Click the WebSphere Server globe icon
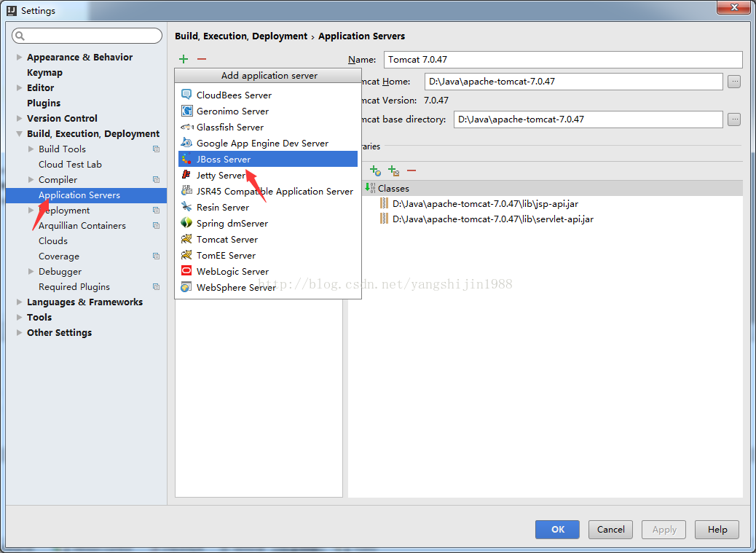 point(186,287)
